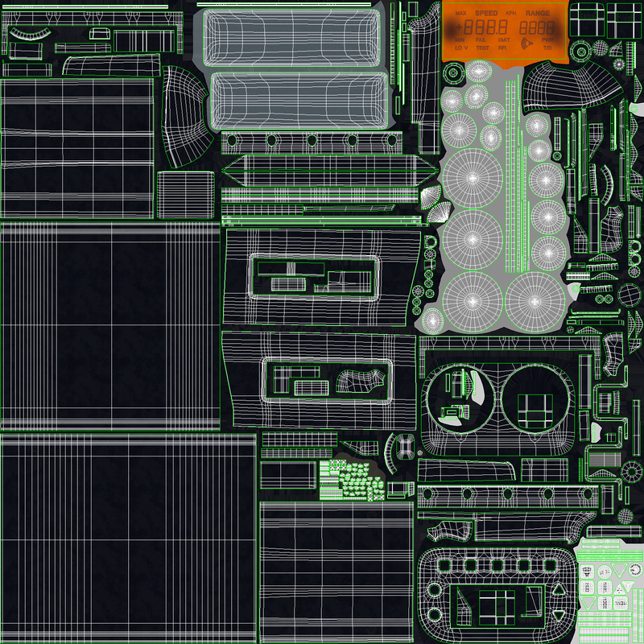The width and height of the screenshot is (644, 644).
Task: Click the LO V indicator text
Action: coord(461,47)
